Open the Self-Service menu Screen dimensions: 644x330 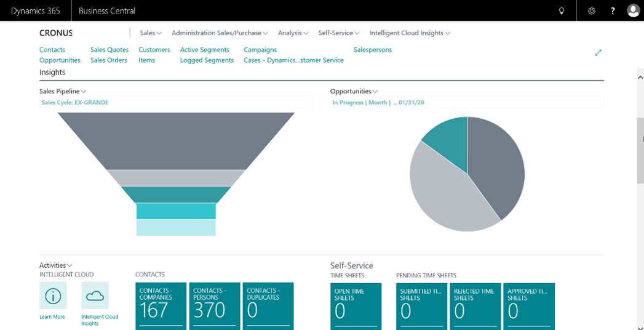(339, 33)
